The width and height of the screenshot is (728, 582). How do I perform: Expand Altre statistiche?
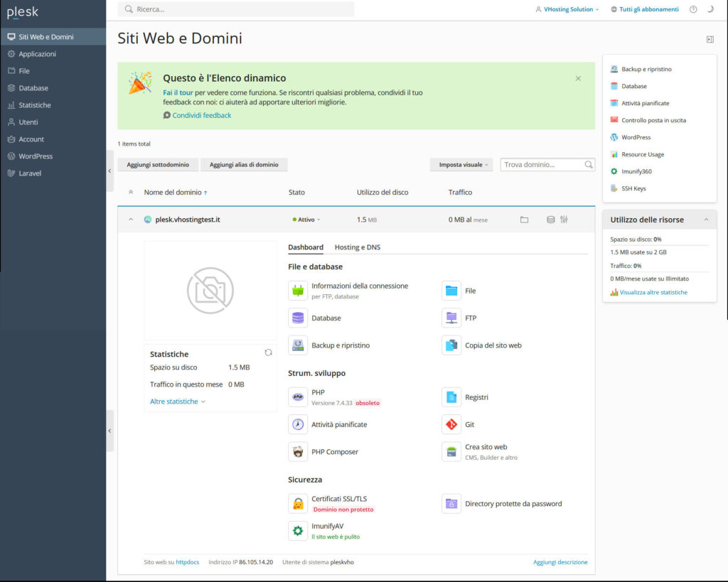pos(177,402)
